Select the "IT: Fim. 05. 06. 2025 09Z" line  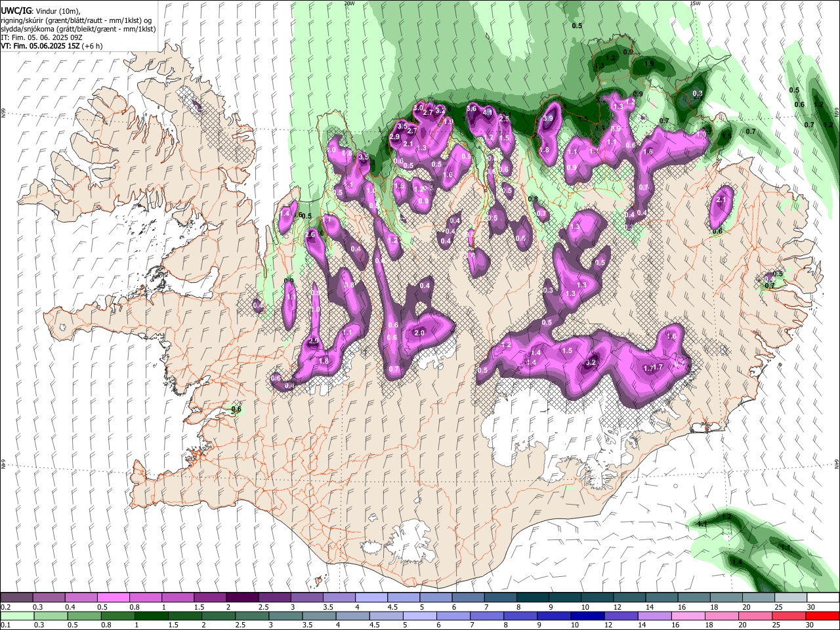pyautogui.click(x=41, y=38)
